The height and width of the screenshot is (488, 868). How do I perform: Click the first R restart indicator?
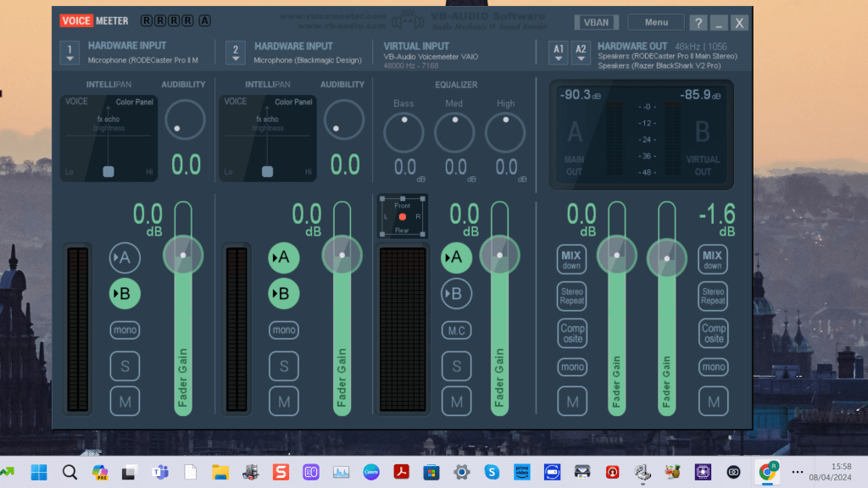[146, 20]
